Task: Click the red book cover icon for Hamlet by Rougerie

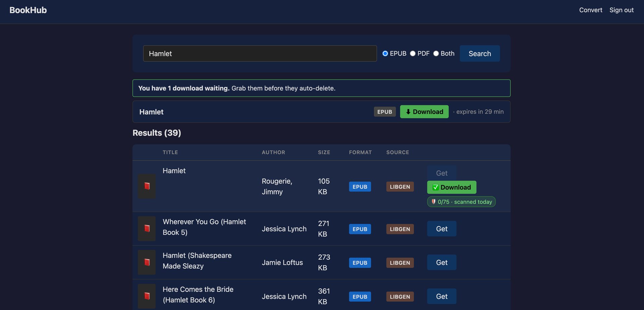Action: pyautogui.click(x=147, y=186)
